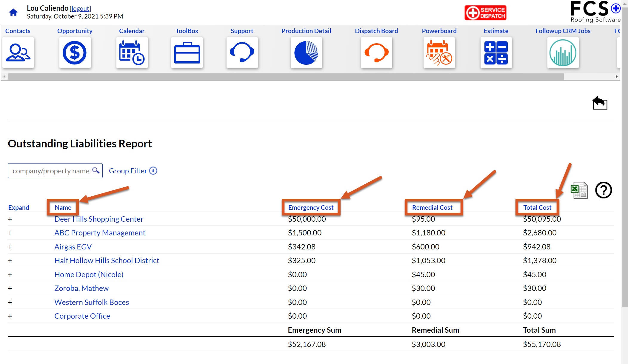Open the Contacts people icon

tap(18, 53)
